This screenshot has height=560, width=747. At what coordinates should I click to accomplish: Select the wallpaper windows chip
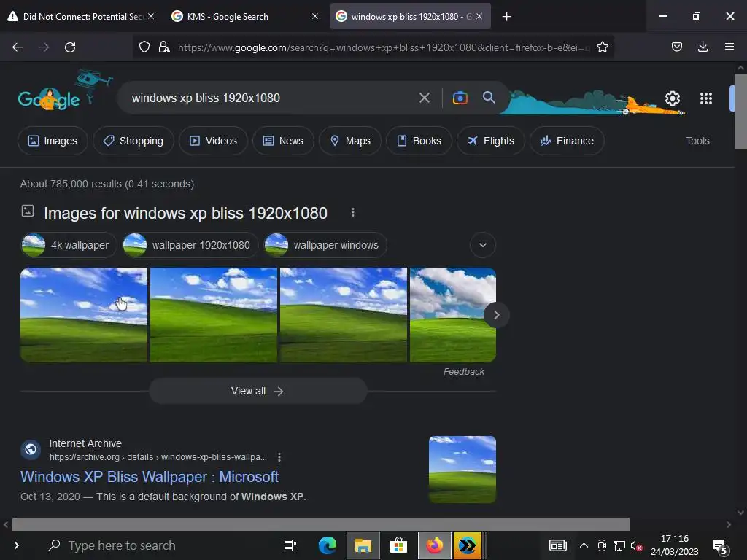[x=325, y=245]
